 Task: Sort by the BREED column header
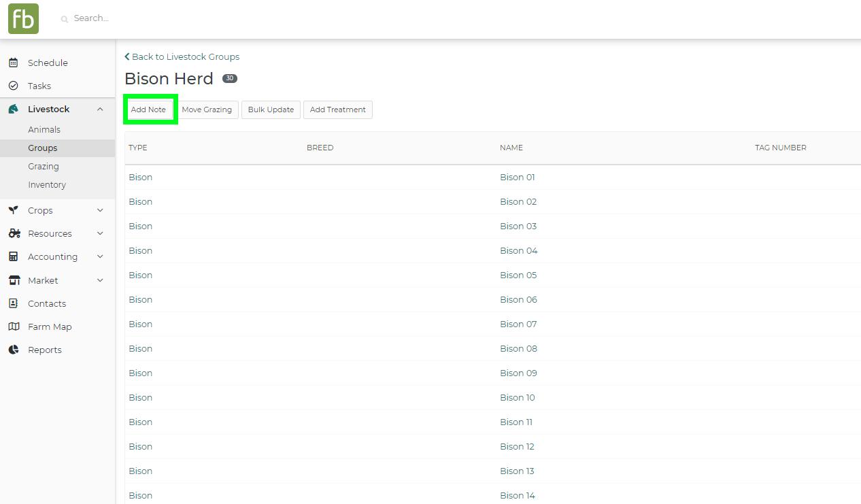coord(320,148)
